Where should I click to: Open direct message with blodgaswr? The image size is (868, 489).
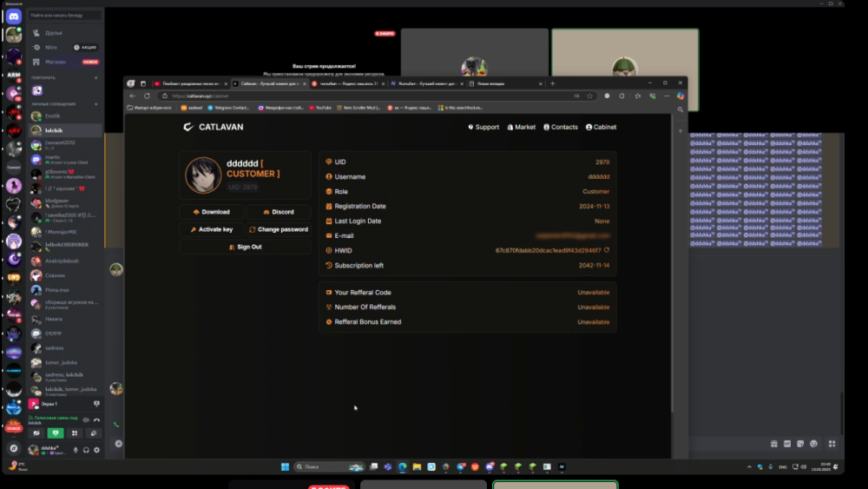[x=65, y=202]
